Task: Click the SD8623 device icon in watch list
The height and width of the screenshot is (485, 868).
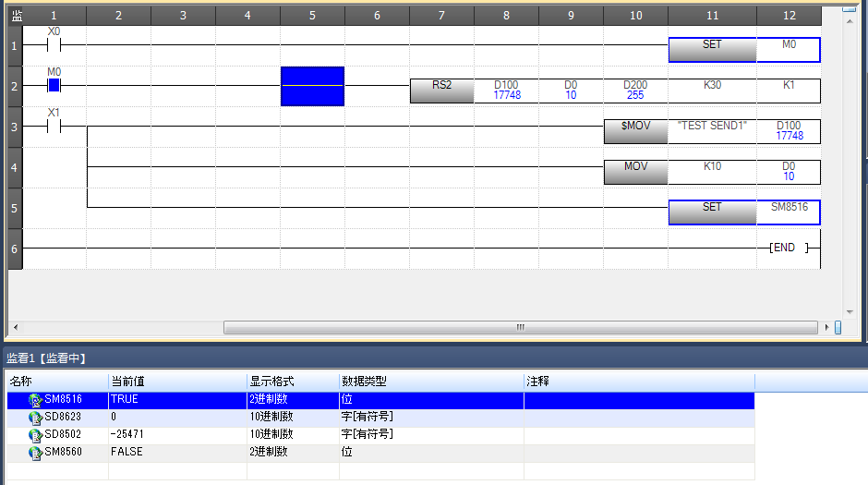Action: pyautogui.click(x=35, y=418)
